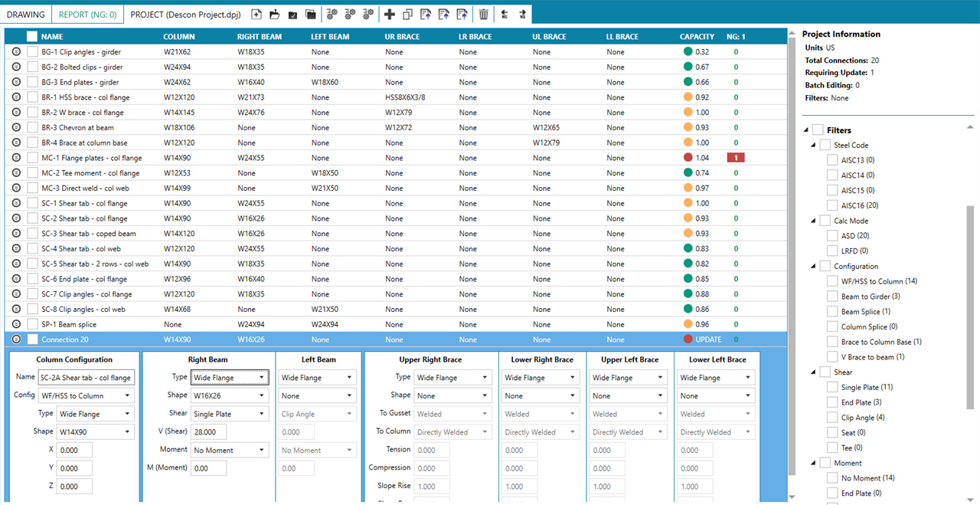This screenshot has height=505, width=980.
Task: Open the REPORT (NG: 0) tab
Action: pos(87,15)
